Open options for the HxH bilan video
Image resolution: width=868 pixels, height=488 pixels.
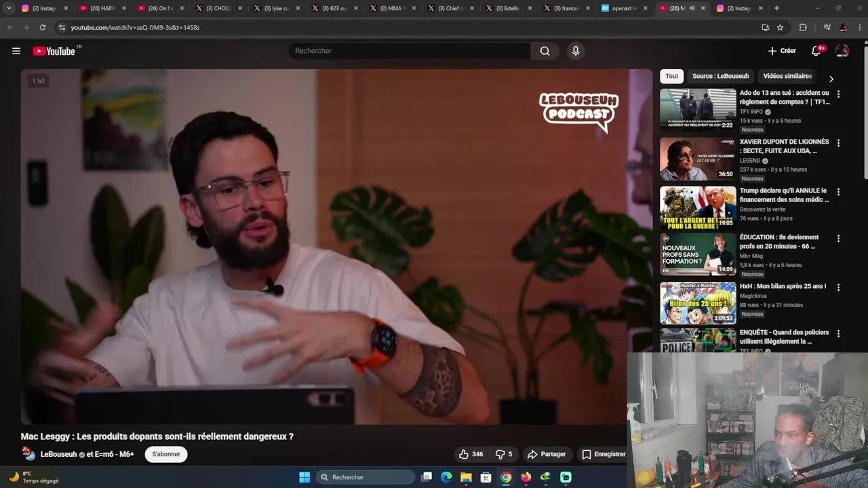coord(838,287)
